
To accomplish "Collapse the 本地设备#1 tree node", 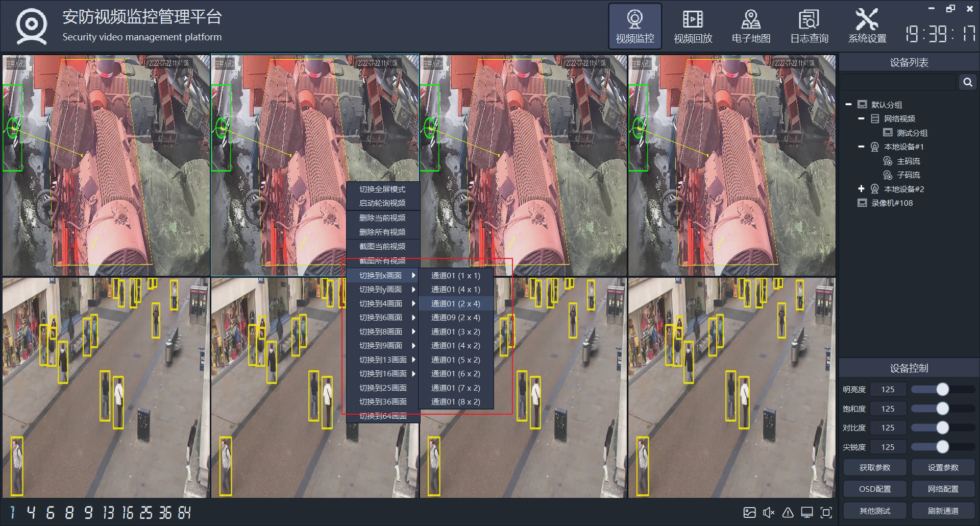I will [861, 147].
